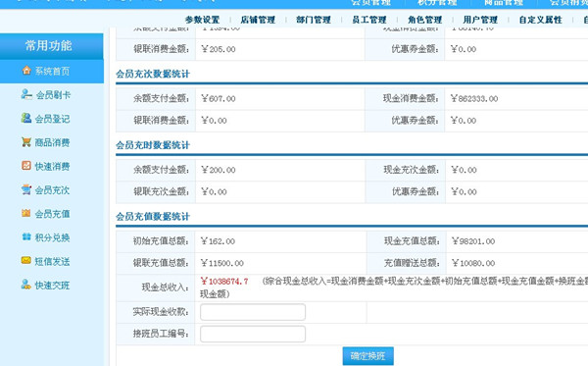Open 用户管理 menu item

click(480, 20)
